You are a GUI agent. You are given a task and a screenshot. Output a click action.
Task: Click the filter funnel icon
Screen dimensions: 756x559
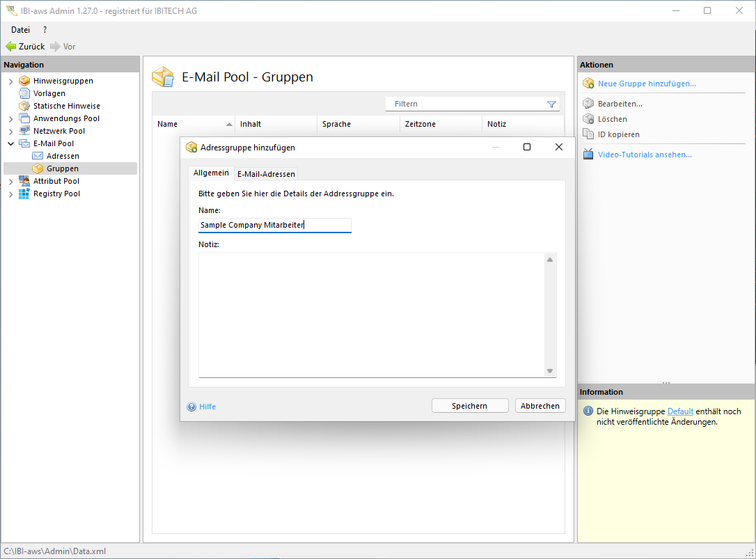point(551,104)
